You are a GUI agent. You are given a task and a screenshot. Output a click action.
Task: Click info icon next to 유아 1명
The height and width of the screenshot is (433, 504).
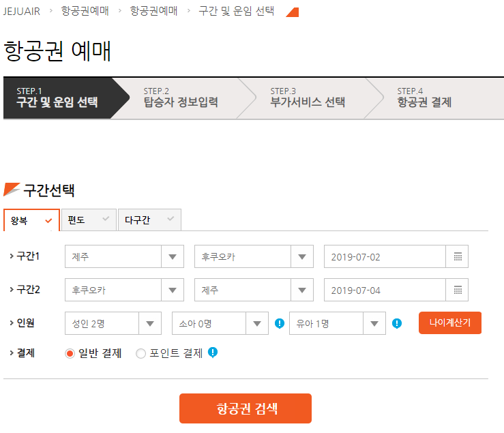(397, 323)
